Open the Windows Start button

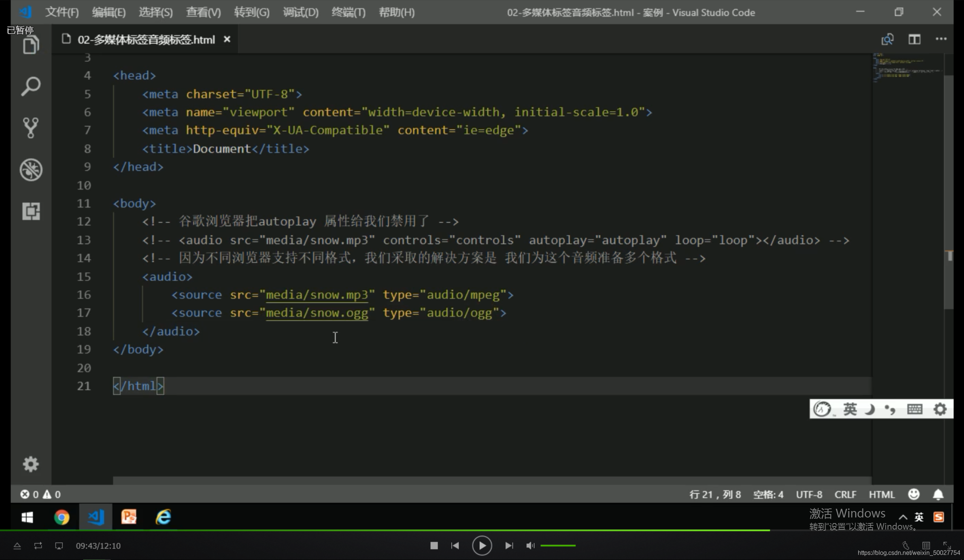(x=27, y=517)
